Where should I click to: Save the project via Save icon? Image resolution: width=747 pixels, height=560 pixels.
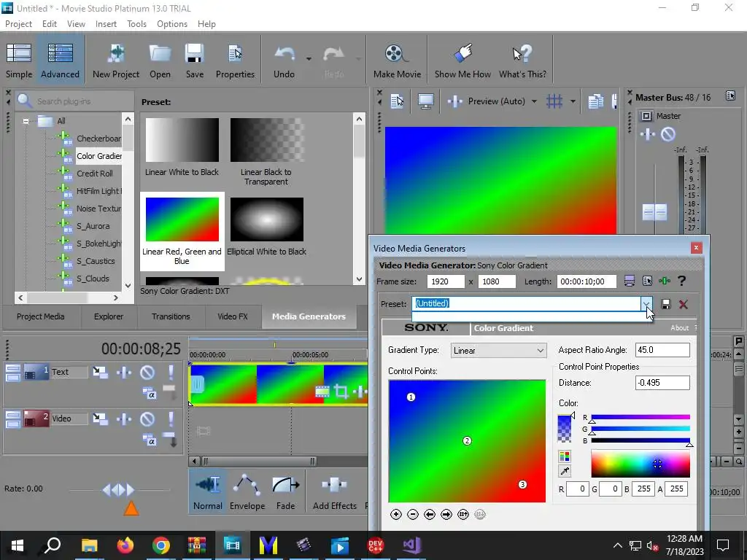click(x=194, y=61)
